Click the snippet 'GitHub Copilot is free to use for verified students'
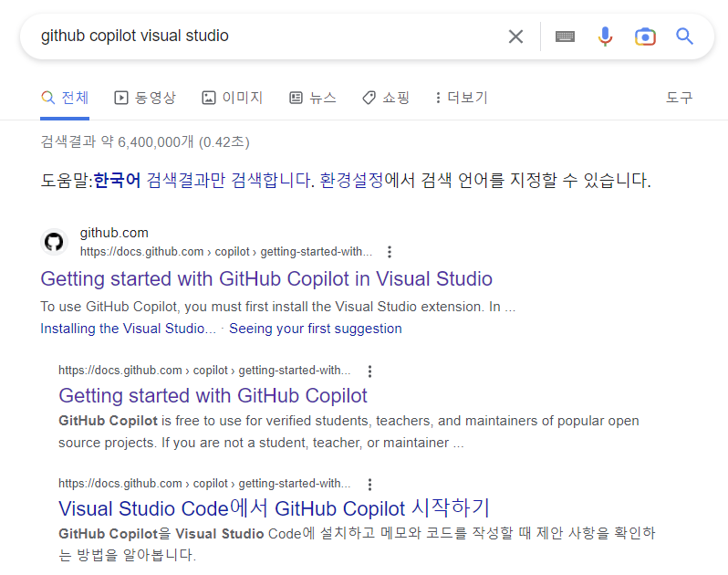The width and height of the screenshot is (728, 575). (x=215, y=421)
